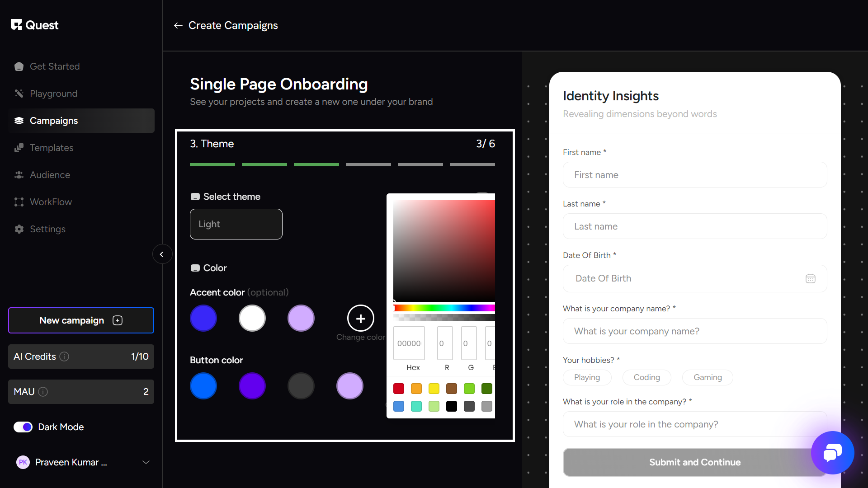
Task: Open the Date Of Birth calendar icon
Action: (810, 278)
